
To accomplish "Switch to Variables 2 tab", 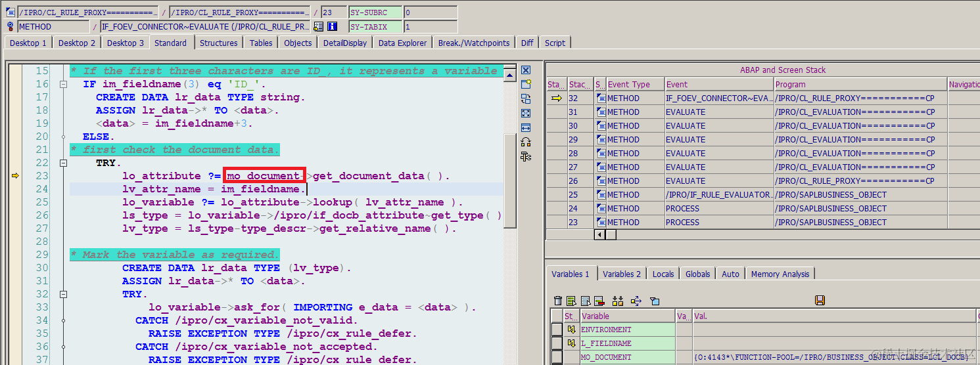I will [621, 274].
